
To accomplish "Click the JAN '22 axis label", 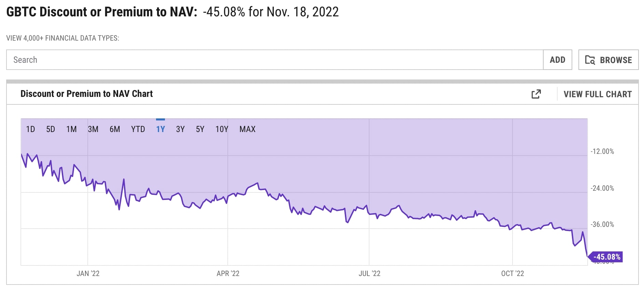I will point(88,274).
